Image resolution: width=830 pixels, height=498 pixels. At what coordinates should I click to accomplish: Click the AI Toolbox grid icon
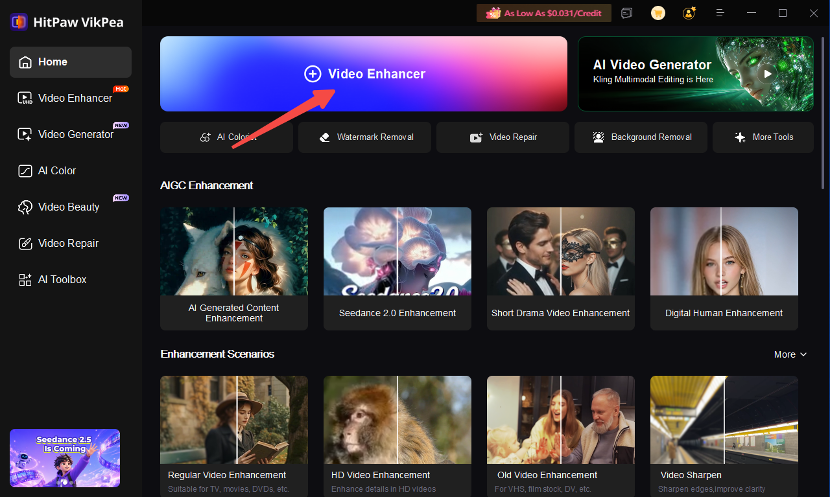[25, 279]
